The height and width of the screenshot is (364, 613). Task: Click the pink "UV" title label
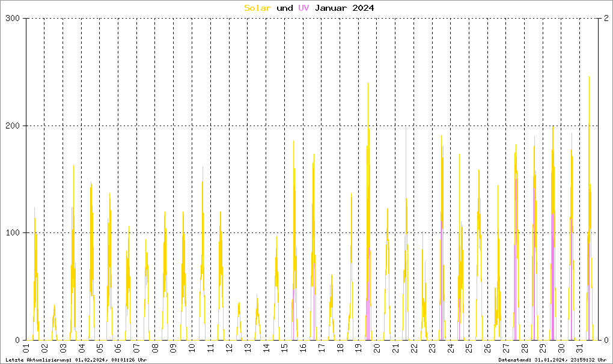tap(304, 8)
